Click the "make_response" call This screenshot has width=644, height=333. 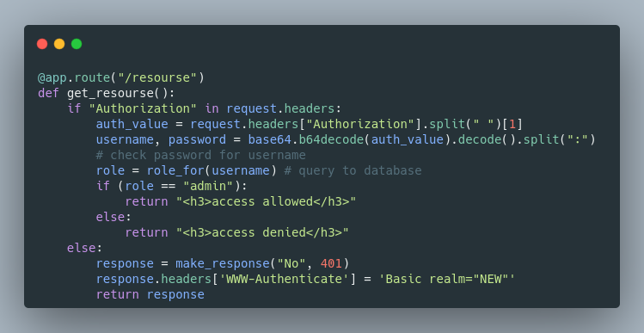pos(222,263)
